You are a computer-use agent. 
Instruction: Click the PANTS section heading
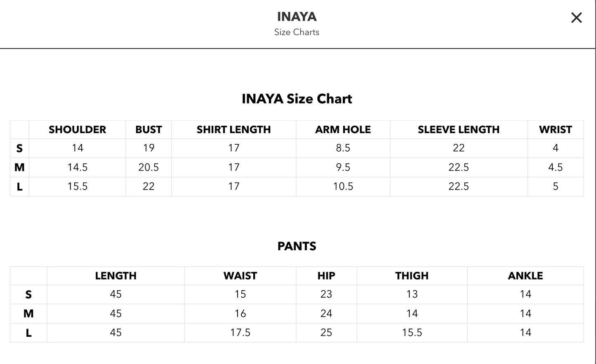[297, 246]
